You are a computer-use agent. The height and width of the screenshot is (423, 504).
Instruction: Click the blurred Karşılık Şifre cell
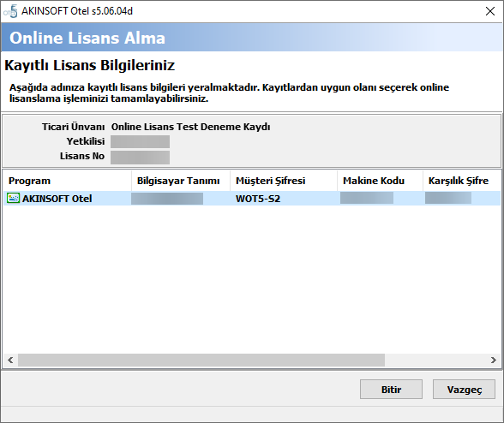pyautogui.click(x=448, y=198)
